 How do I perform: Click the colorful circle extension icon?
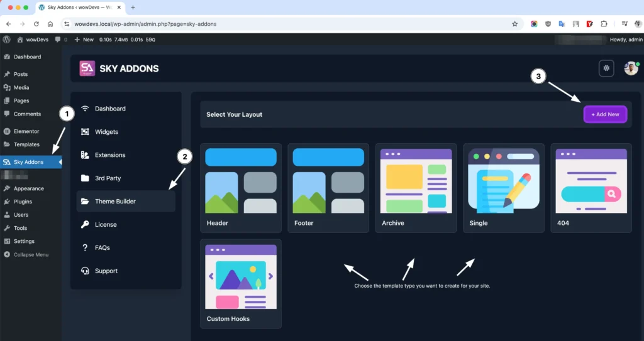click(x=534, y=24)
